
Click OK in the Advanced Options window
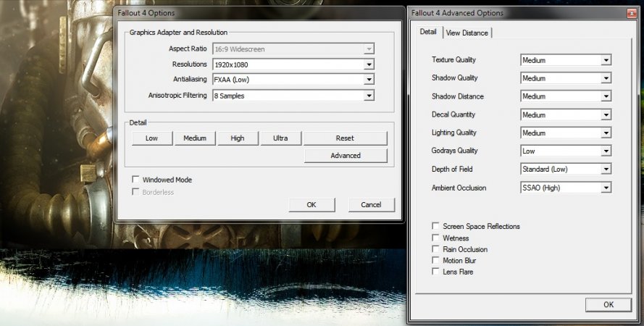coord(609,305)
